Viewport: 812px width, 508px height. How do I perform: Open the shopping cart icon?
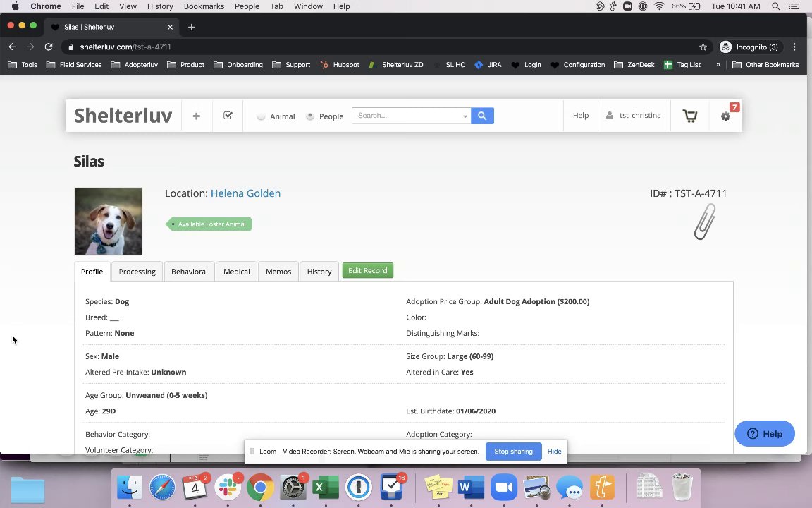(690, 116)
